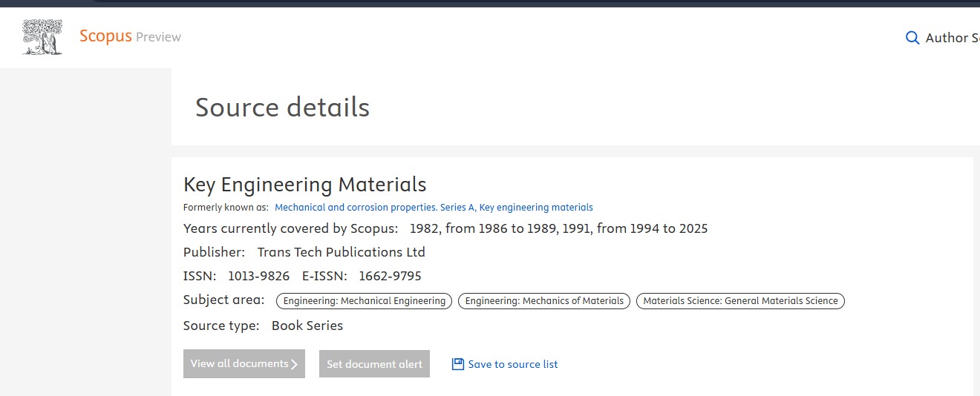Click the Book Series source type text
This screenshot has width=980, height=396.
click(307, 326)
